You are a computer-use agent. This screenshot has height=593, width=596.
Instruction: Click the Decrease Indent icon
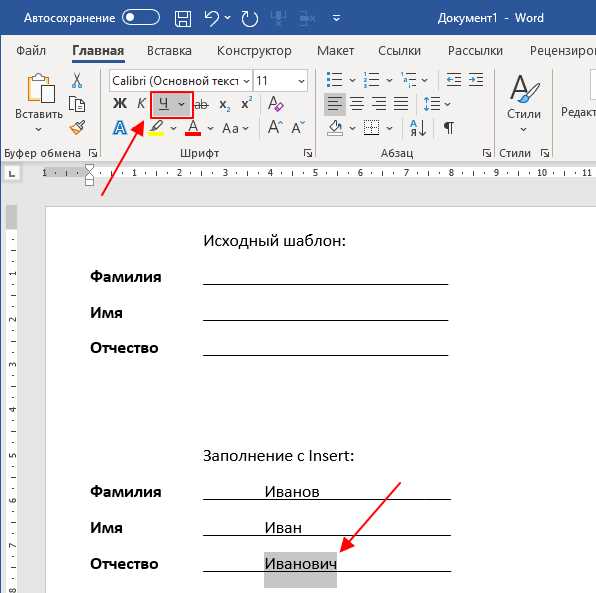(x=453, y=80)
